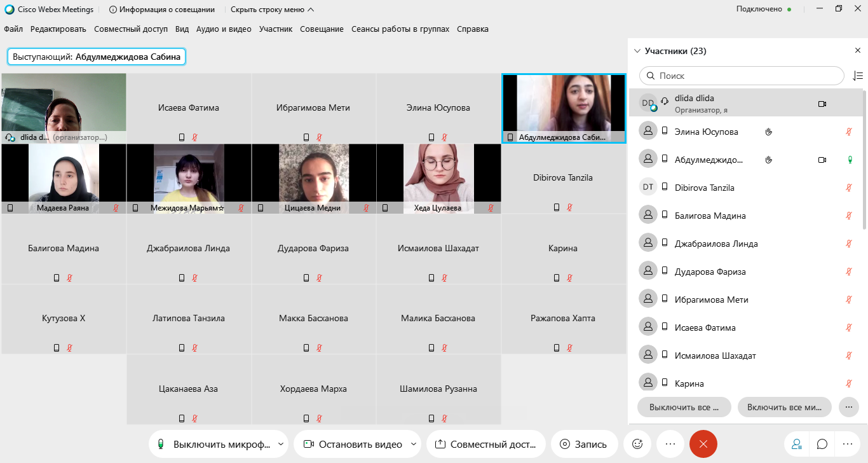Click the Cisco Webex Meetings logo icon
868x463 pixels.
[x=10, y=10]
